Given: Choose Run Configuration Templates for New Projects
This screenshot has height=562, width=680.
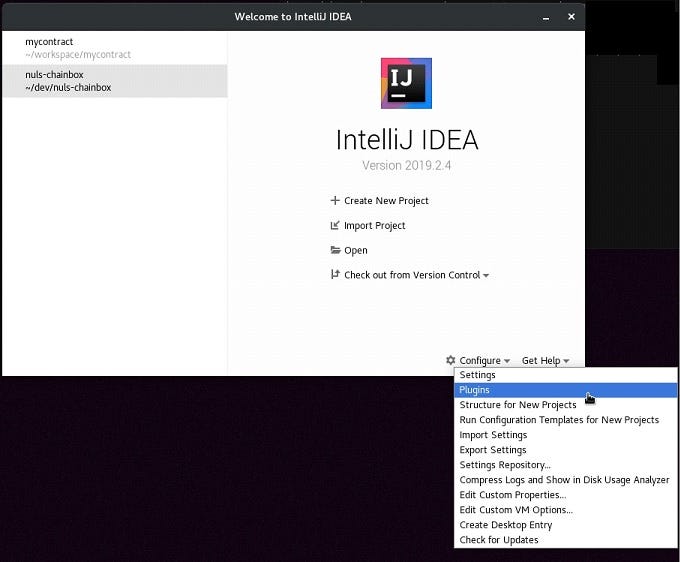Looking at the screenshot, I should point(566,420).
